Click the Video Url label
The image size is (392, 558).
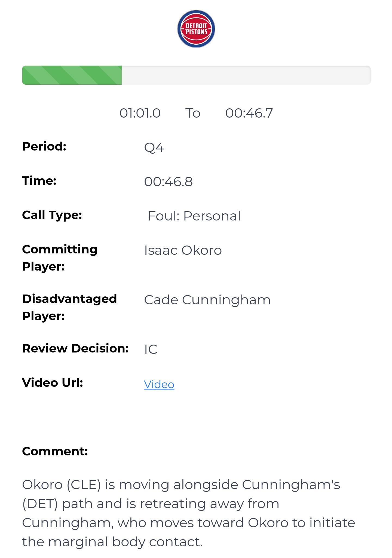[x=53, y=383]
